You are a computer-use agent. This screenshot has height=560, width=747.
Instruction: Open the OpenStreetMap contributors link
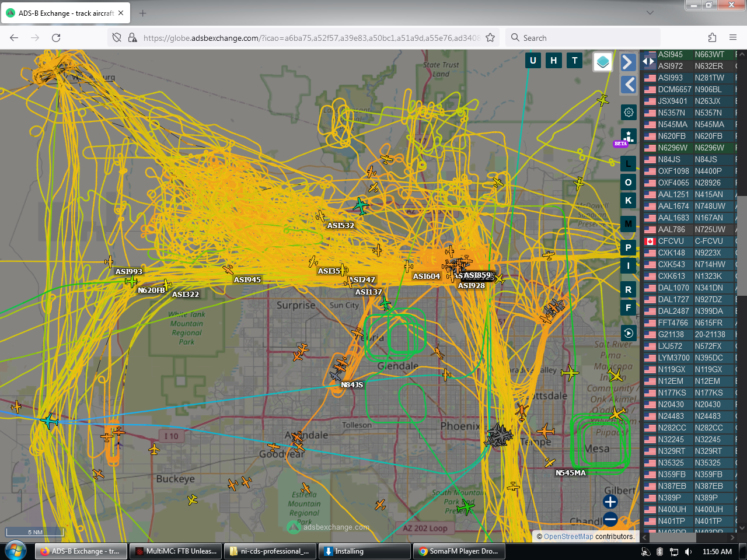point(568,537)
